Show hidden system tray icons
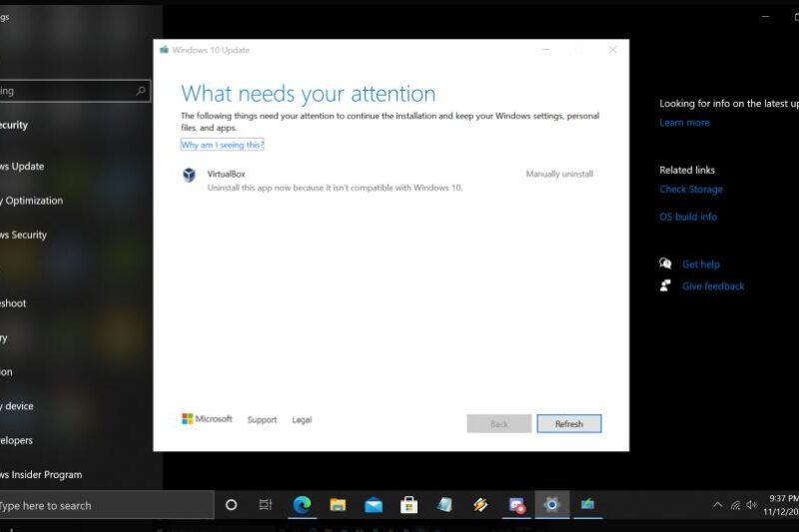The height and width of the screenshot is (532, 799). (717, 505)
